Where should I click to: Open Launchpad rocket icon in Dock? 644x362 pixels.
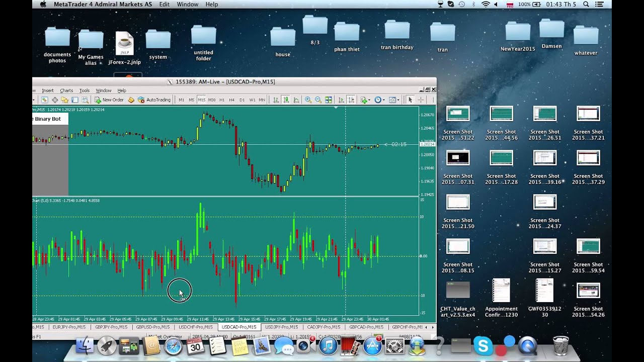(107, 346)
